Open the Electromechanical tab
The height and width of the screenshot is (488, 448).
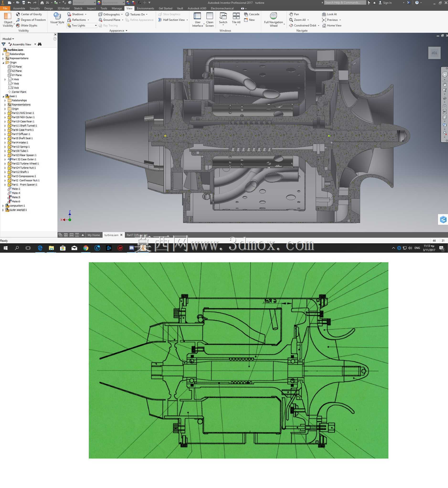222,8
